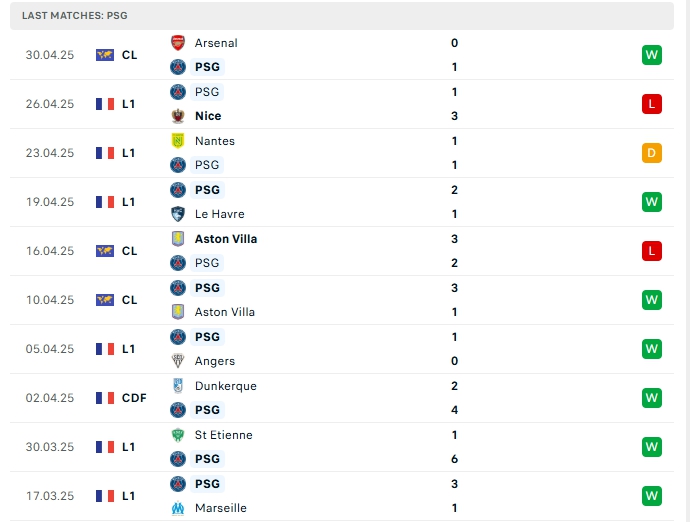Image resolution: width=690 pixels, height=522 pixels.
Task: Click the Le Havre club crest
Action: click(x=178, y=214)
